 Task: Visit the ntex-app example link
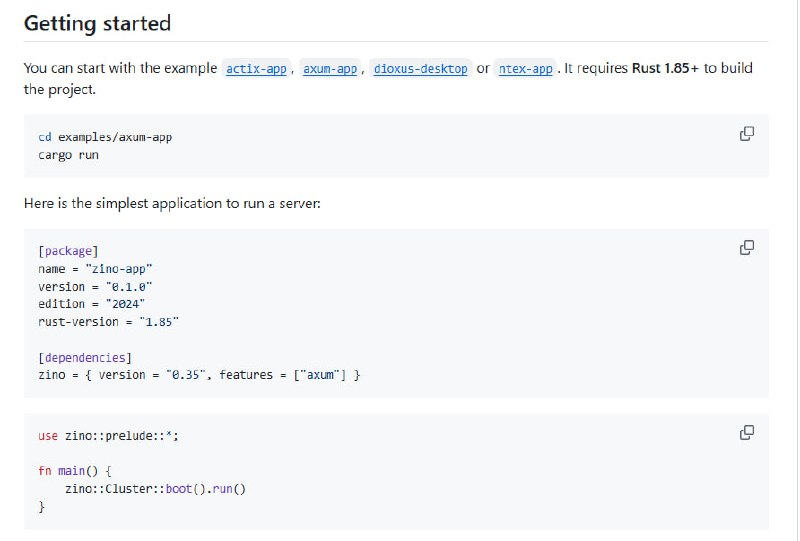coord(526,69)
